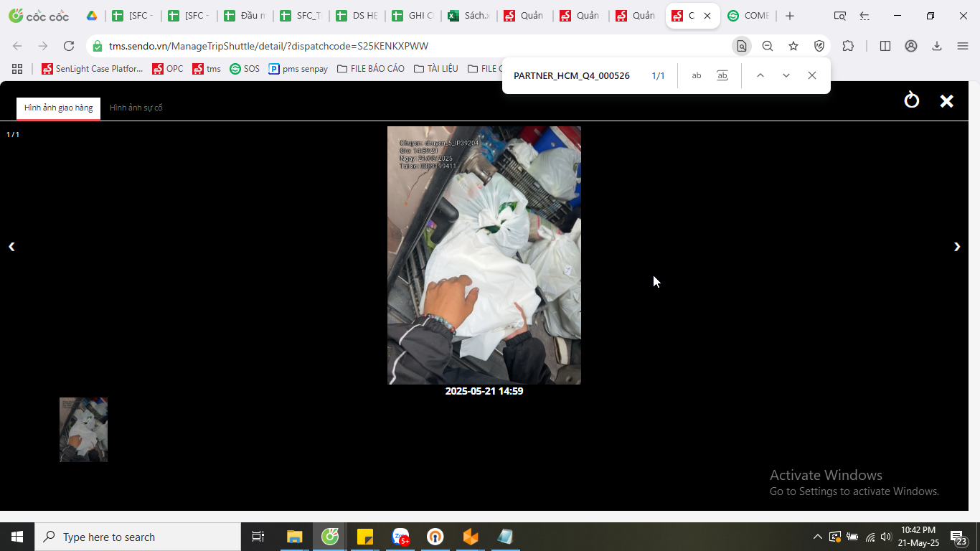Jump to next find result
This screenshot has width=980, height=551.
pos(786,75)
